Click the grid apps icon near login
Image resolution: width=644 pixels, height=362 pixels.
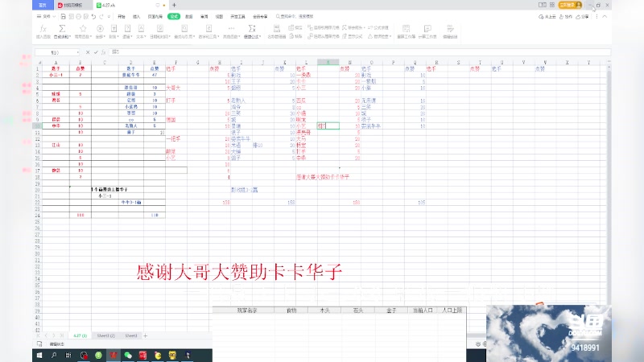click(x=552, y=5)
